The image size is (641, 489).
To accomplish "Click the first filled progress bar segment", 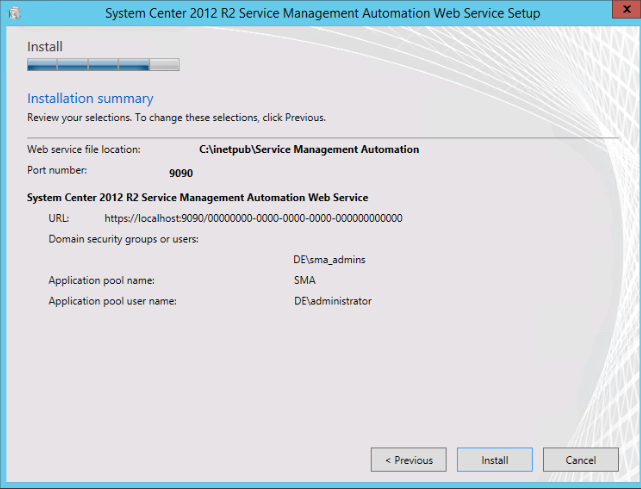I will pos(42,65).
